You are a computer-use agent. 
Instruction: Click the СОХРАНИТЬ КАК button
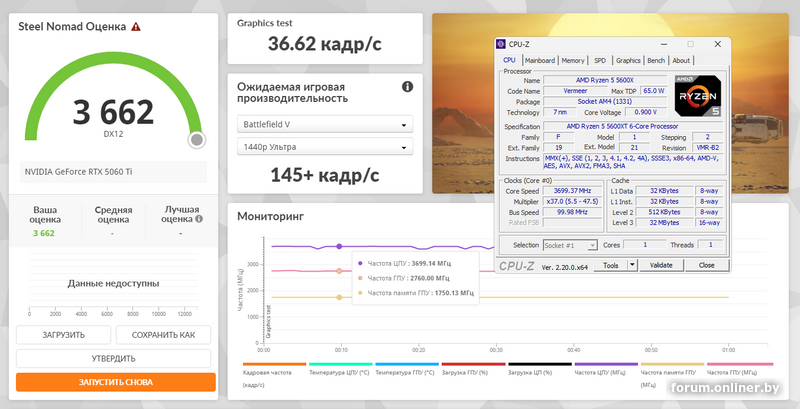163,335
